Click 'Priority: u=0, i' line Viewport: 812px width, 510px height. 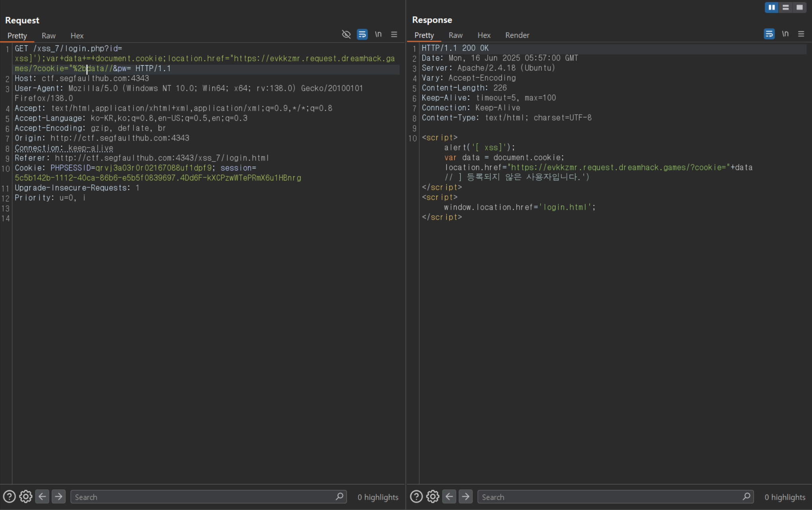tap(50, 198)
